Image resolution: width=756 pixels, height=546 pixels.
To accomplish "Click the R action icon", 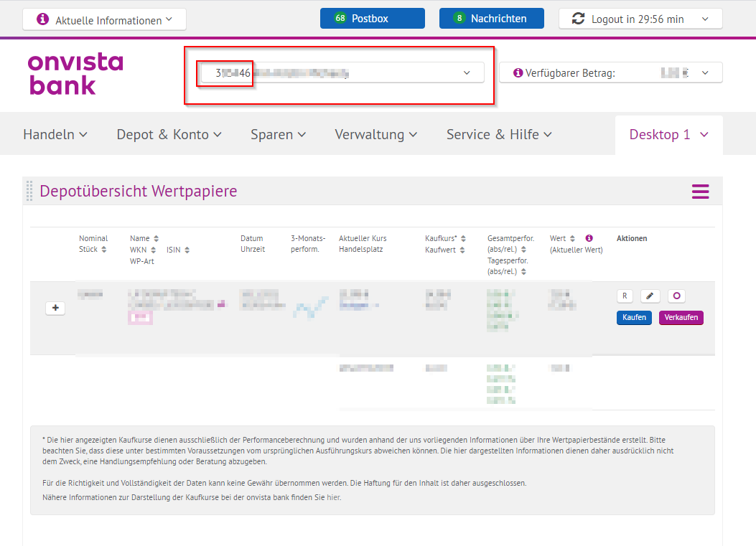I will coord(625,296).
